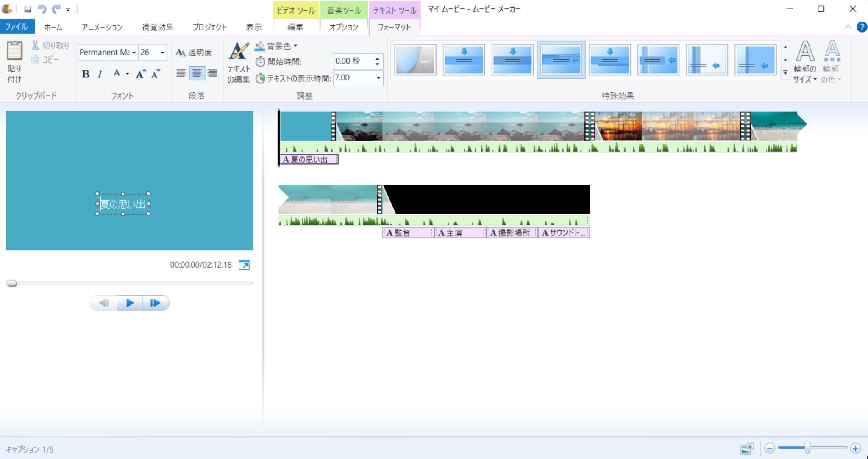This screenshot has height=459, width=868.
Task: Click the コピー copy button
Action: [x=45, y=59]
